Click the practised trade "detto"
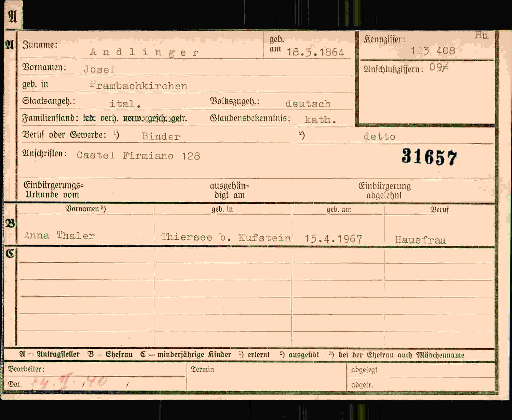 (x=379, y=137)
